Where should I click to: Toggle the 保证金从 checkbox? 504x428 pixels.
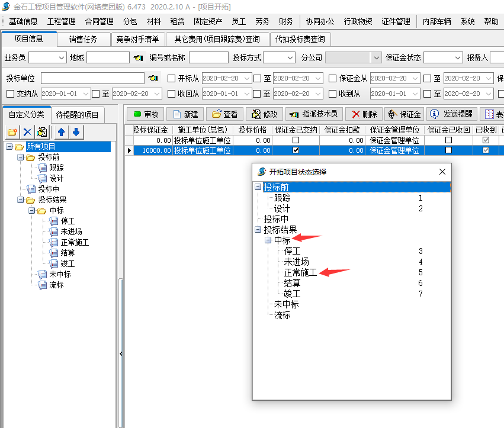click(332, 78)
